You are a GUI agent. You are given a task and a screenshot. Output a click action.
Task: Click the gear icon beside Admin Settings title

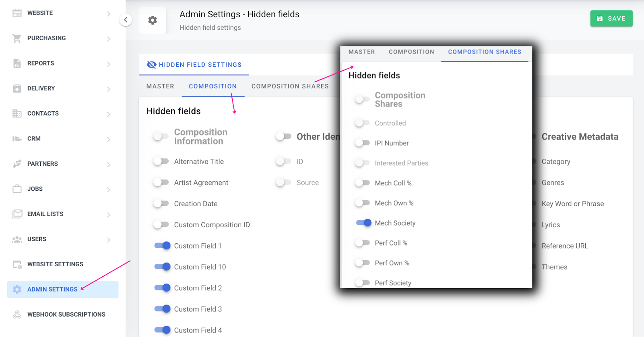point(153,20)
